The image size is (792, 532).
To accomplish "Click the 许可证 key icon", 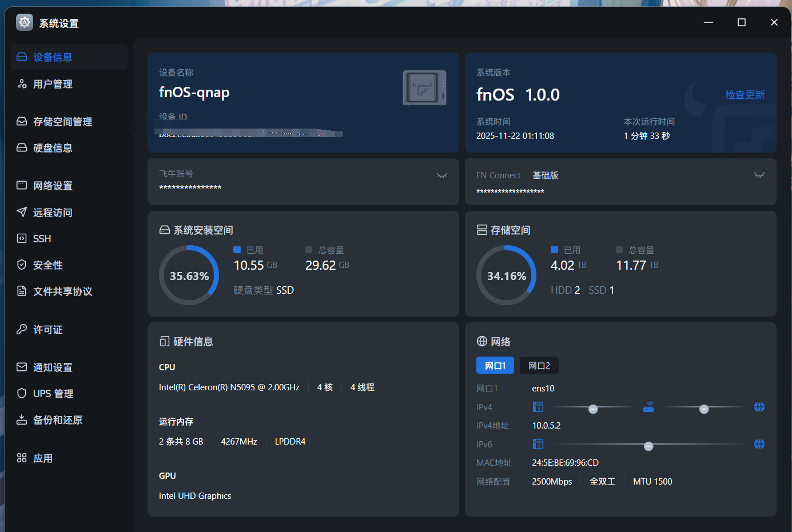I will 22,329.
